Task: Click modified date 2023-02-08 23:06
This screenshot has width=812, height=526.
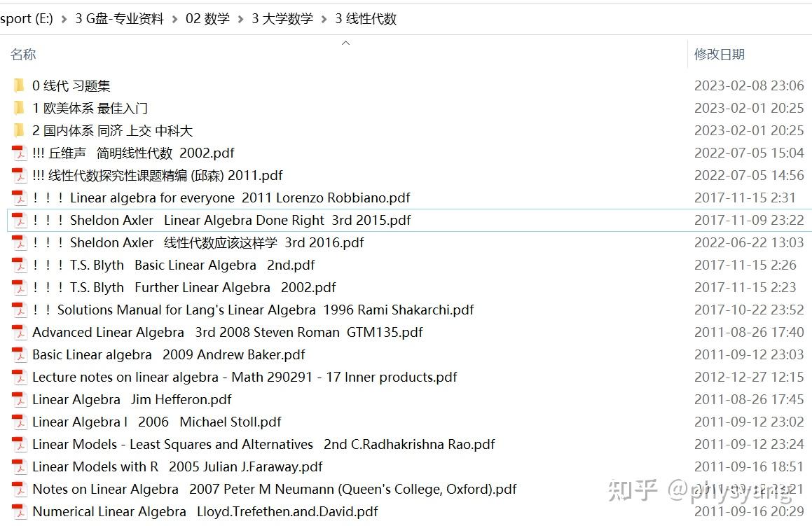Action: 749,85
